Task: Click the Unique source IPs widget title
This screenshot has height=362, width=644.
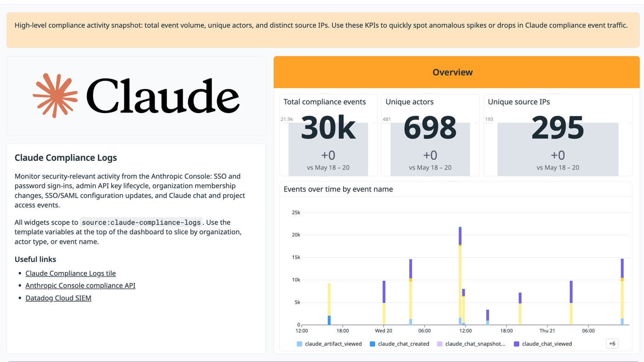Action: [x=519, y=102]
